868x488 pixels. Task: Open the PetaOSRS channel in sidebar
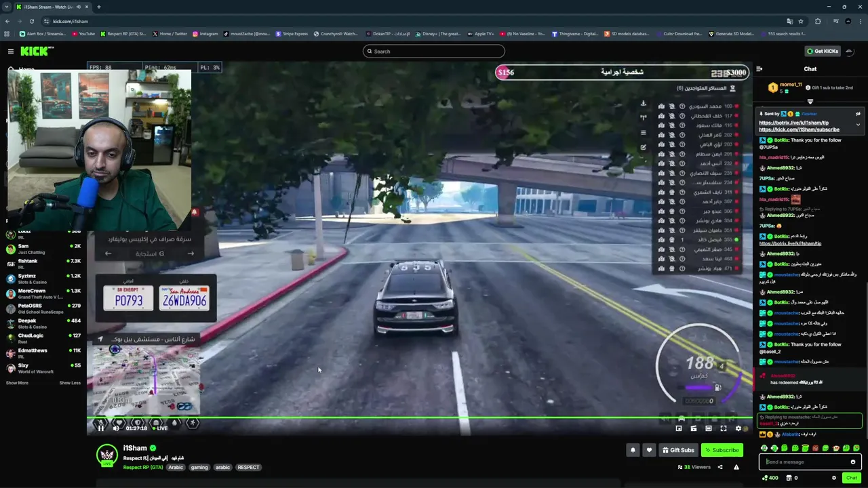(43, 308)
